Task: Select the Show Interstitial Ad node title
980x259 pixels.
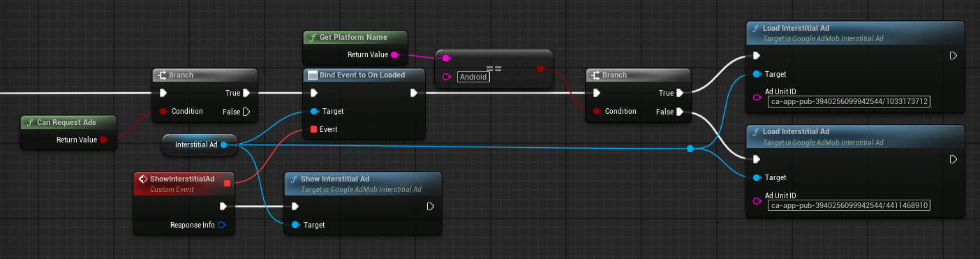Action: pos(335,179)
